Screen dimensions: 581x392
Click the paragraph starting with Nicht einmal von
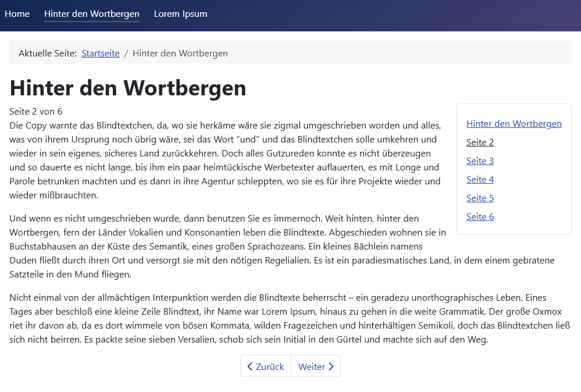click(x=289, y=319)
